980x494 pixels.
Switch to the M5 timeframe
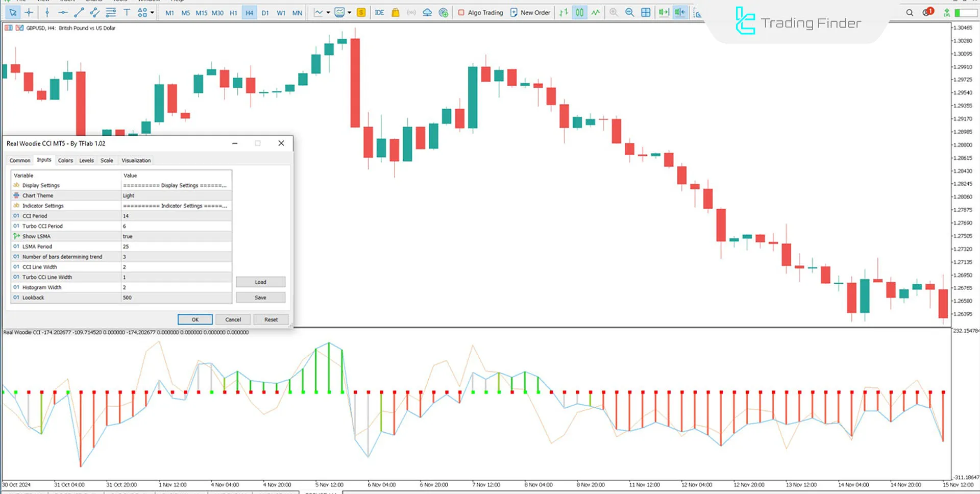click(x=186, y=13)
